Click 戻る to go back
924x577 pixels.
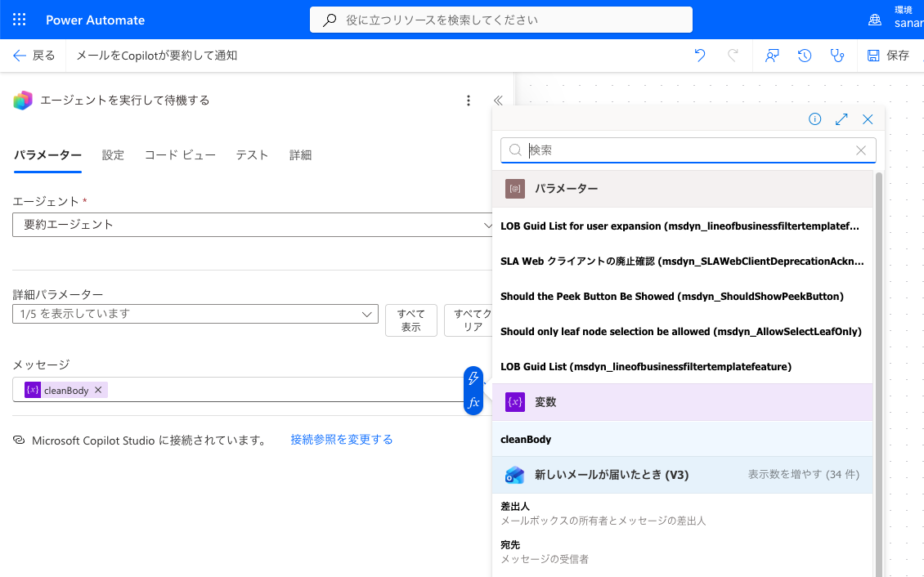[43, 56]
